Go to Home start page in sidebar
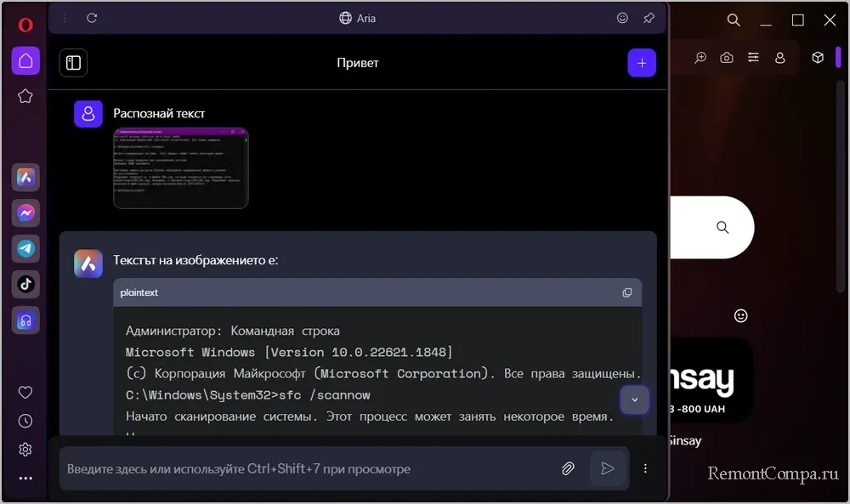Viewport: 850px width, 504px height. click(x=25, y=61)
